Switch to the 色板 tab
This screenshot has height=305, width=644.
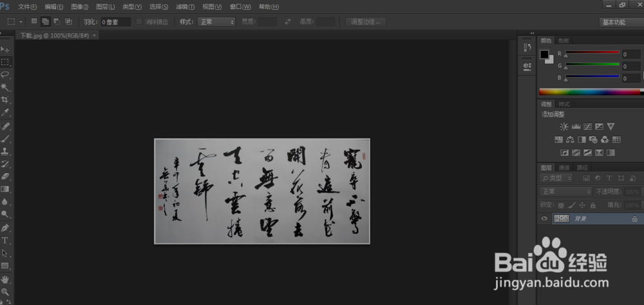point(563,40)
